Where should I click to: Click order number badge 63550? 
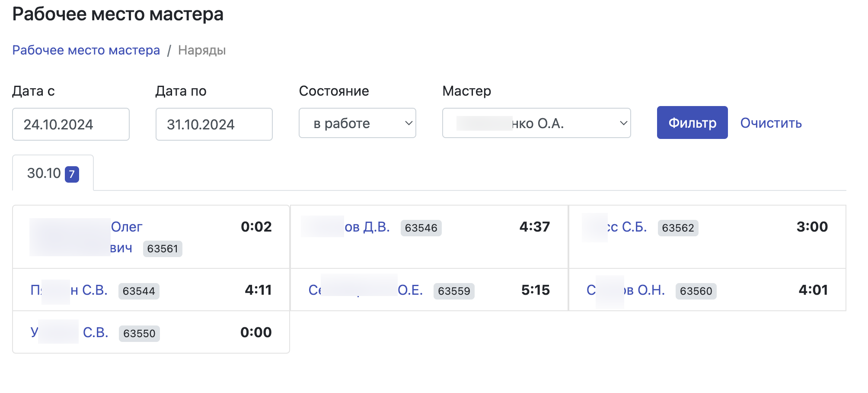[x=139, y=334]
